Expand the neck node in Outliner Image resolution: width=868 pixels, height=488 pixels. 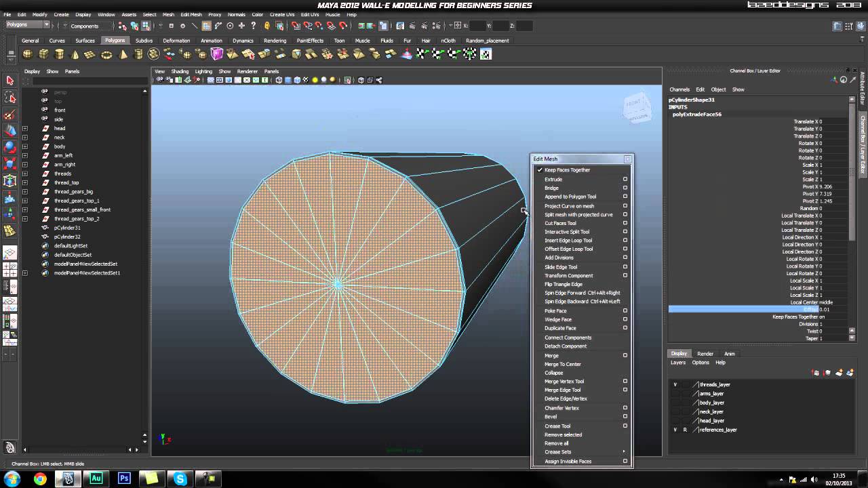pos(25,138)
